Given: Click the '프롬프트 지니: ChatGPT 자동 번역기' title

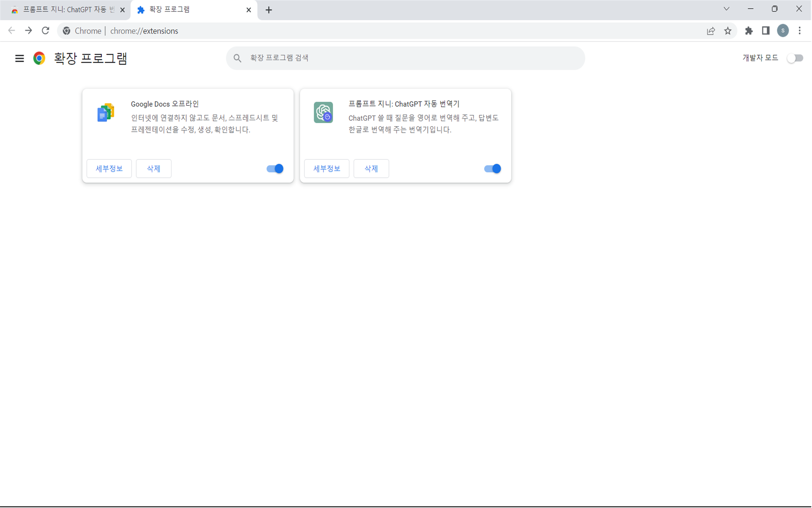Looking at the screenshot, I should 404,104.
